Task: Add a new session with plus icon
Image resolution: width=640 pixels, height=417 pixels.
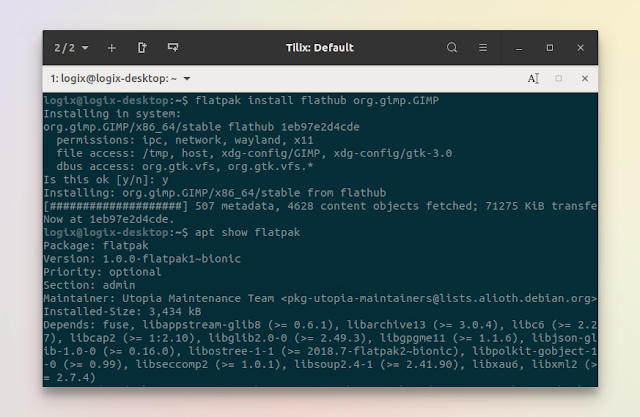Action: pyautogui.click(x=111, y=48)
